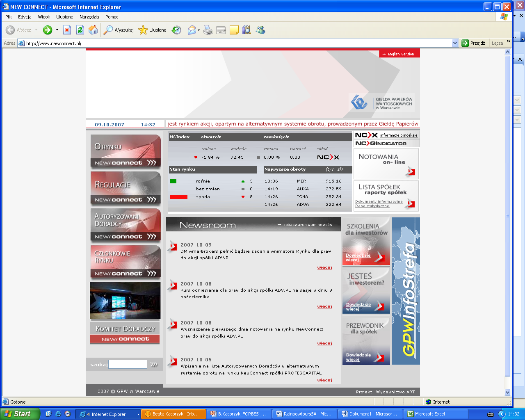The height and width of the screenshot is (420, 525).
Task: Click the History icon in toolbar
Action: click(176, 30)
